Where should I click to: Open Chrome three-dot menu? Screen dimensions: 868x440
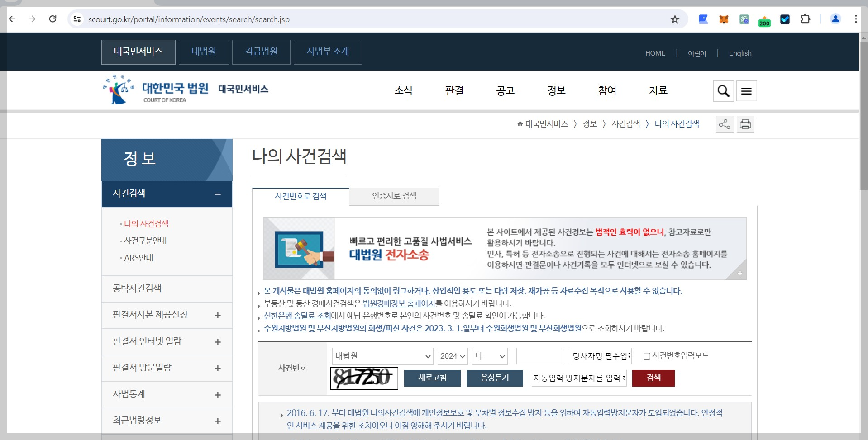[x=855, y=19]
